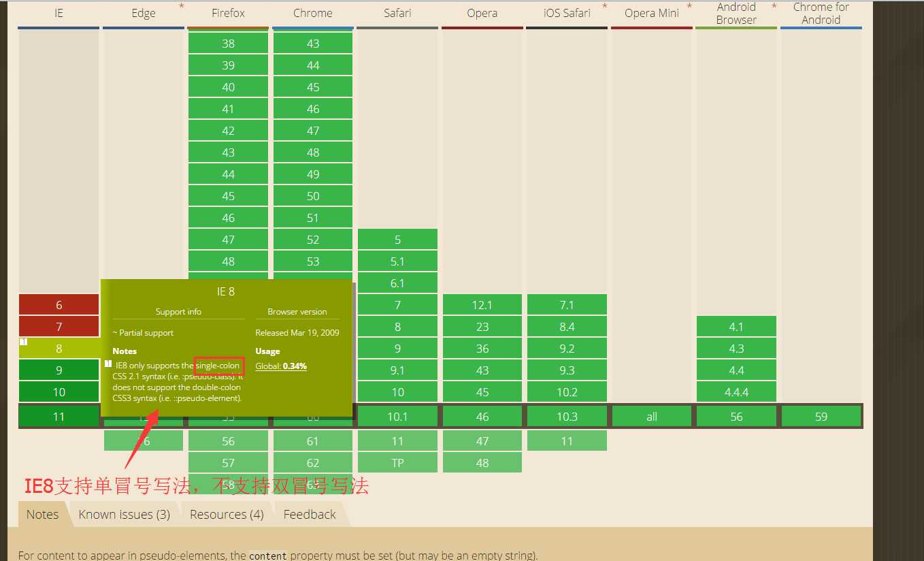Select the Safari 9.1 cell

coord(397,370)
